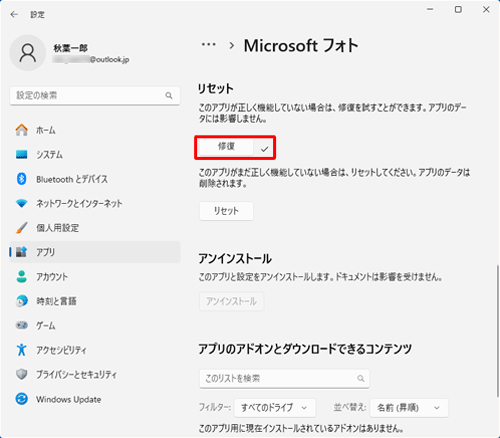Image resolution: width=500 pixels, height=438 pixels.
Task: Click the システム monitor icon
Action: (x=22, y=155)
